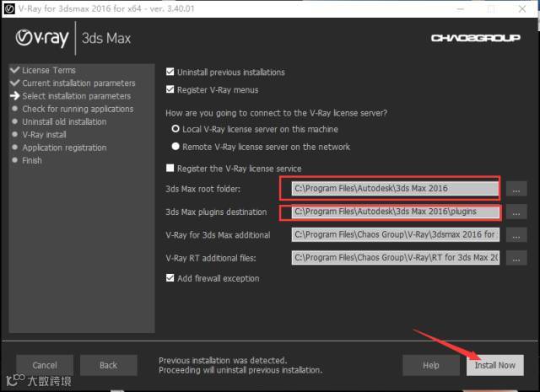
Task: Click the Chaos Group logo
Action: tap(476, 38)
